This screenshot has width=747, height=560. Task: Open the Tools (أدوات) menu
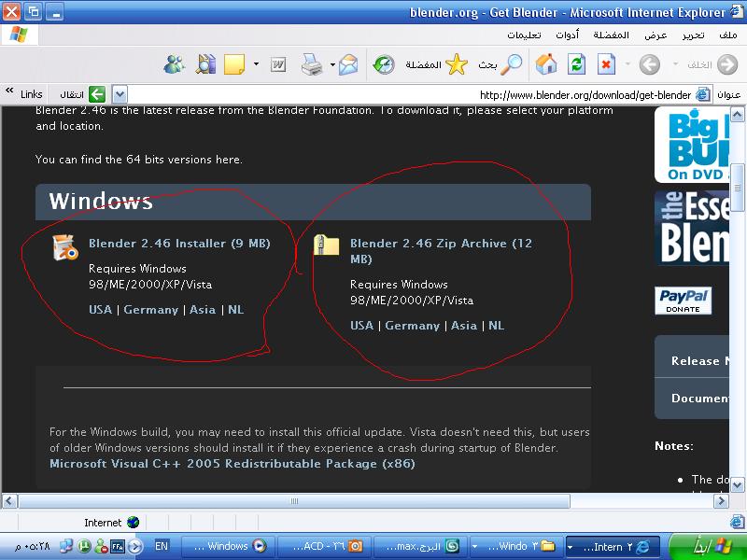tap(568, 35)
